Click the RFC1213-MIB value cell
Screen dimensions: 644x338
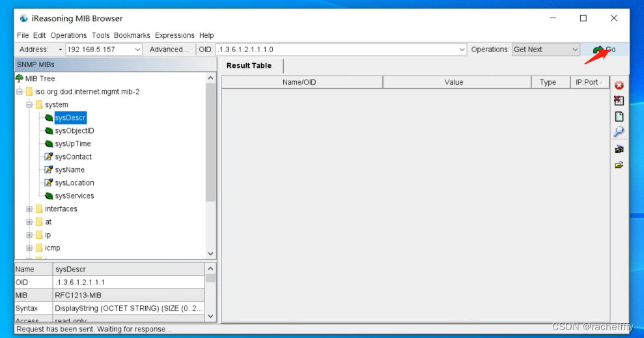coord(129,295)
